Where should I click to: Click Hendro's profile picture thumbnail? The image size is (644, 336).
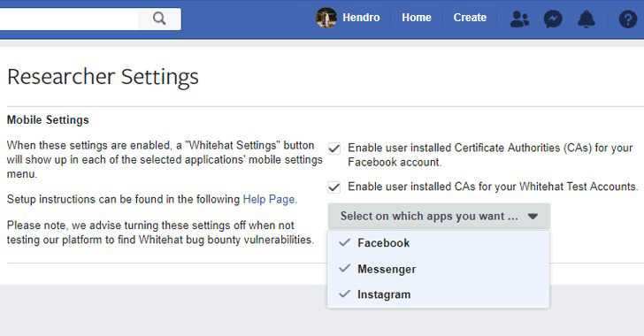click(326, 18)
